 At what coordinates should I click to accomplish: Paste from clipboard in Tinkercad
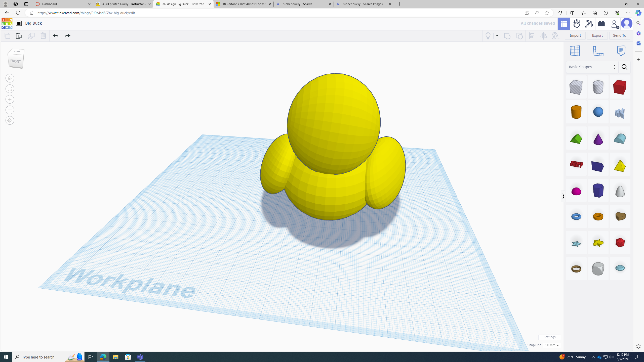19,36
